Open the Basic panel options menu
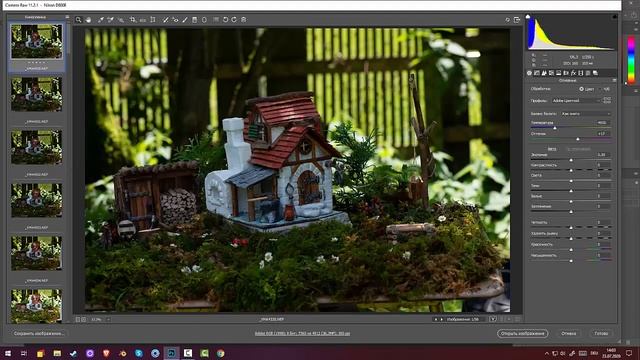The height and width of the screenshot is (360, 640). (614, 80)
